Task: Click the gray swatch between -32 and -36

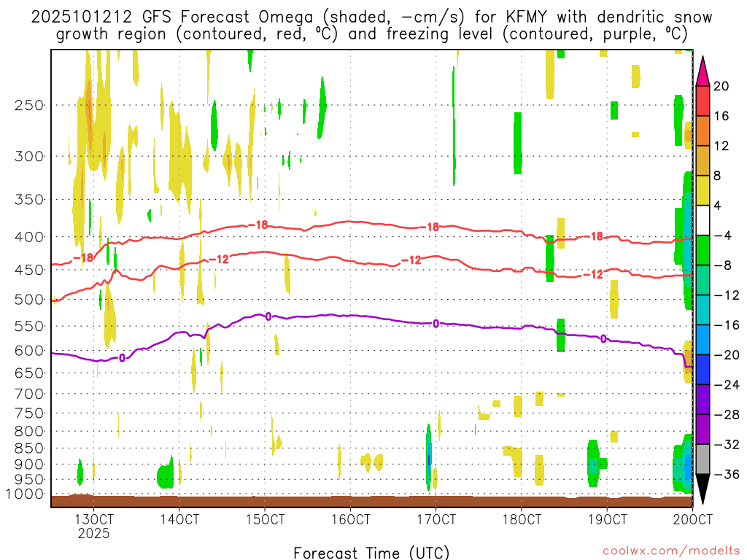Action: pos(703,459)
